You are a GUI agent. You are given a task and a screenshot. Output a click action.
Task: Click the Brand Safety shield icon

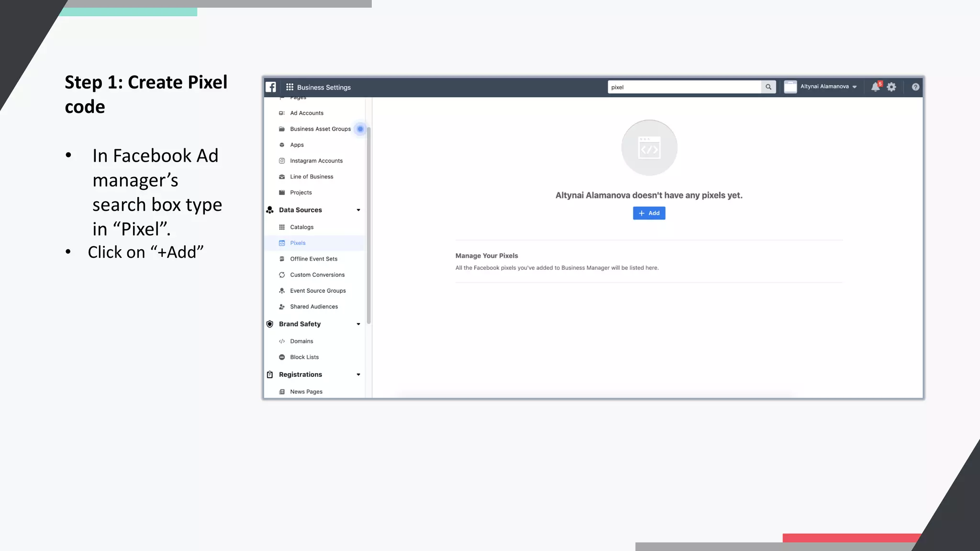click(x=270, y=324)
